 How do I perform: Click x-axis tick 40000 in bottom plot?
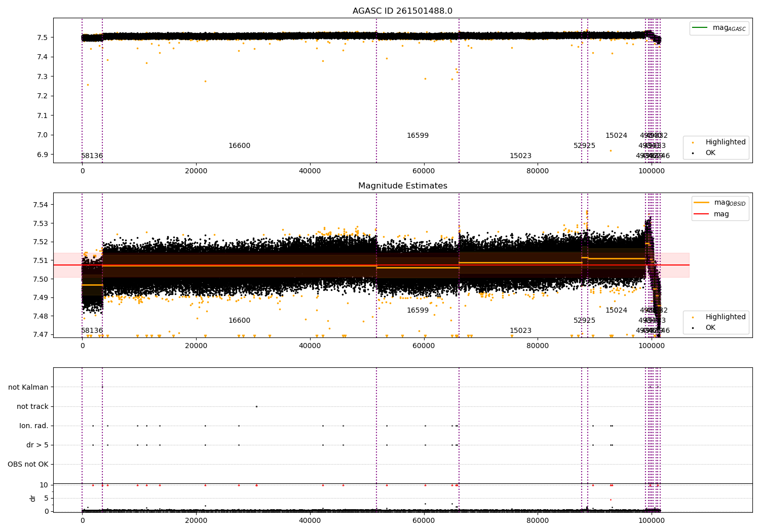(x=310, y=520)
